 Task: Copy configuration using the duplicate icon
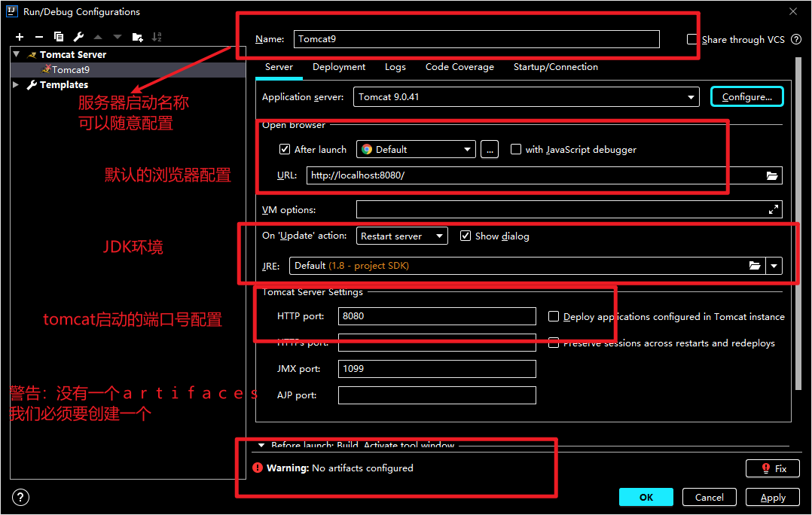click(x=59, y=37)
